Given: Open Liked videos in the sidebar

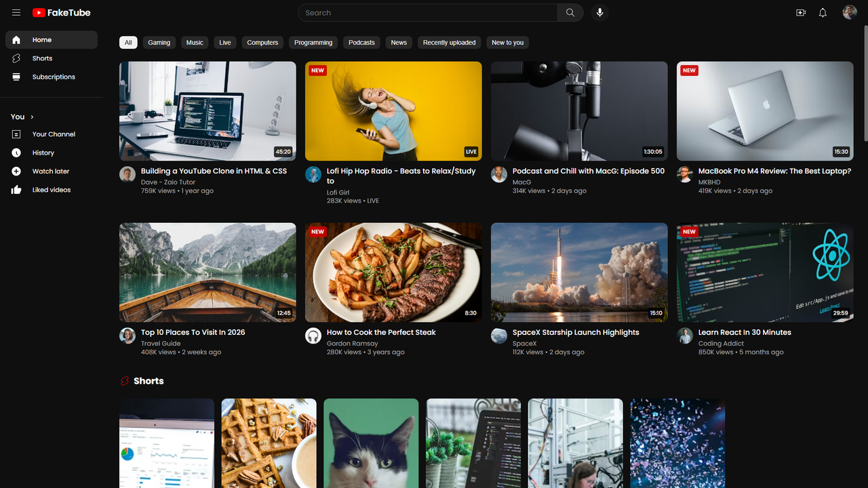Looking at the screenshot, I should [51, 190].
